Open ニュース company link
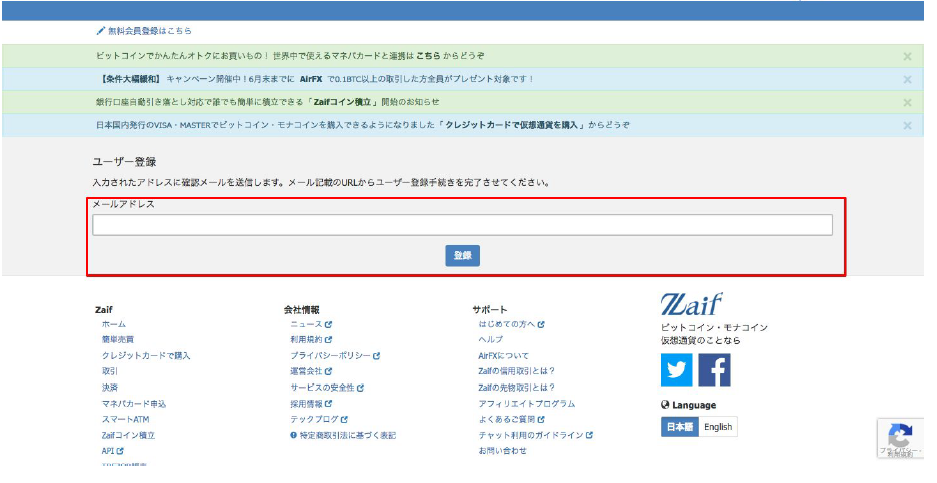 click(x=311, y=324)
